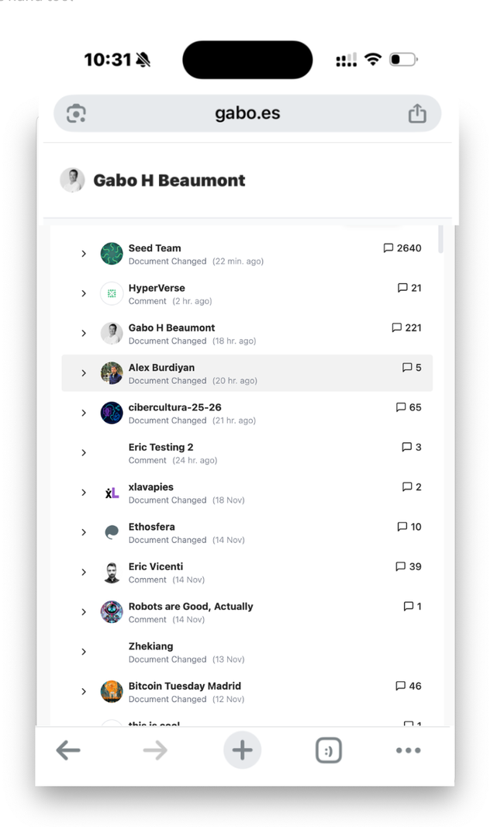Viewport: 504px width, 827px height.
Task: Click Gabo H Beaumont comment count icon
Action: point(397,327)
